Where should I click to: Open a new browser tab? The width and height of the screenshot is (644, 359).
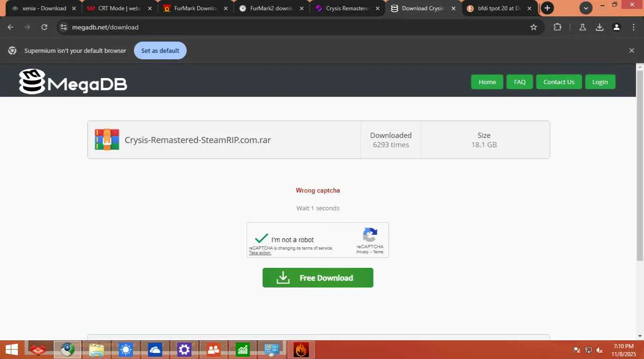pos(547,8)
